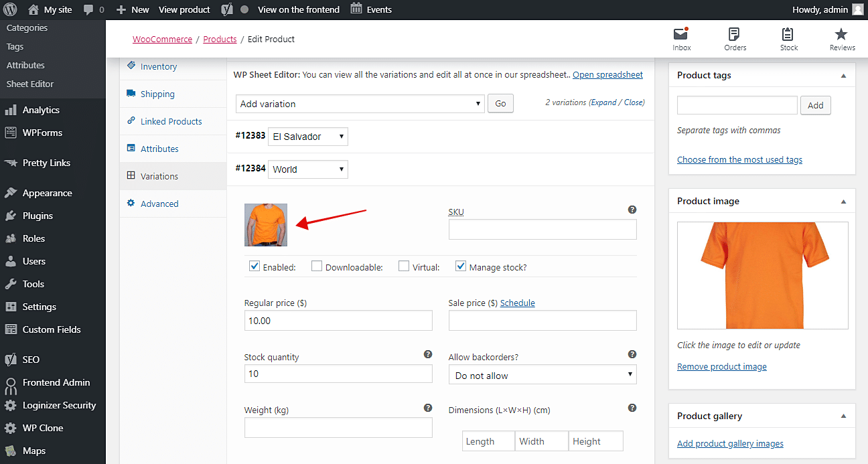
Task: Click Choose from the most used tags
Action: tap(739, 160)
